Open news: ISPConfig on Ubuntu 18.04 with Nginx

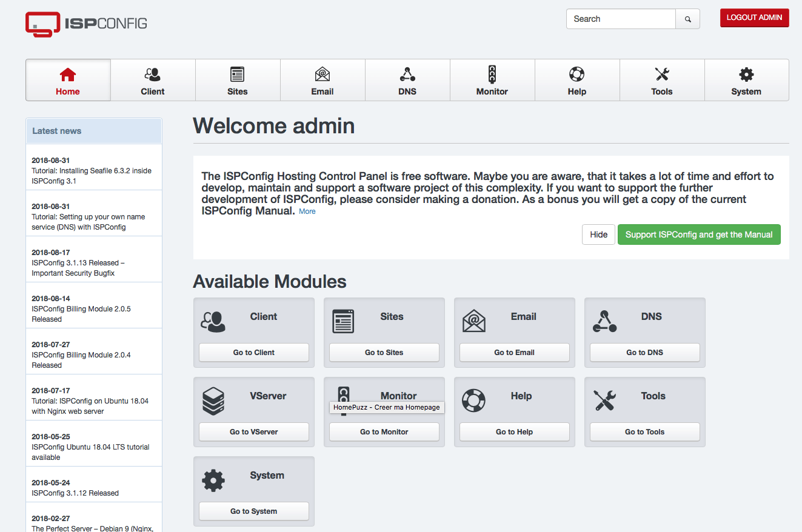click(x=90, y=406)
